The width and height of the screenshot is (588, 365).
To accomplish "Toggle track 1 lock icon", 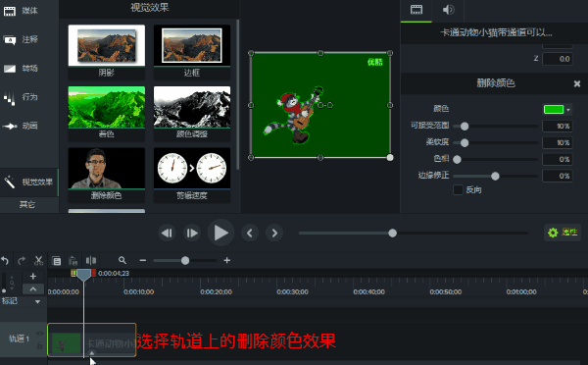I will click(x=39, y=345).
